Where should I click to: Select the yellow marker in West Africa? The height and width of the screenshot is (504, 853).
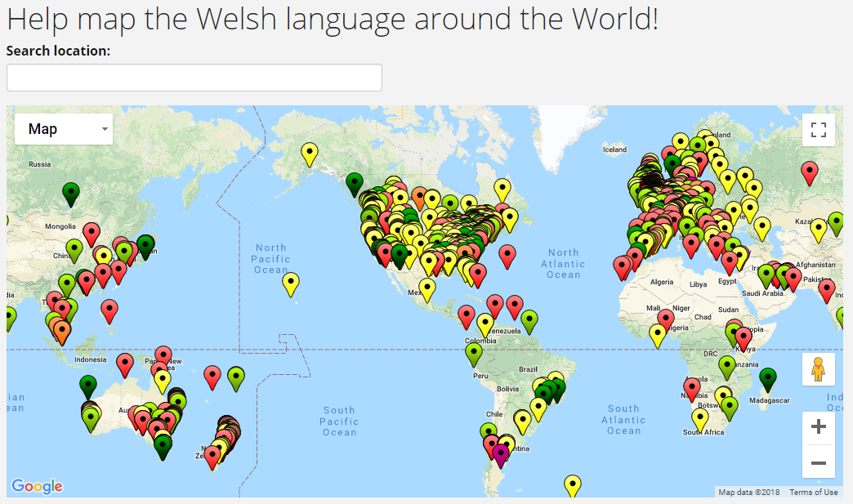(658, 333)
